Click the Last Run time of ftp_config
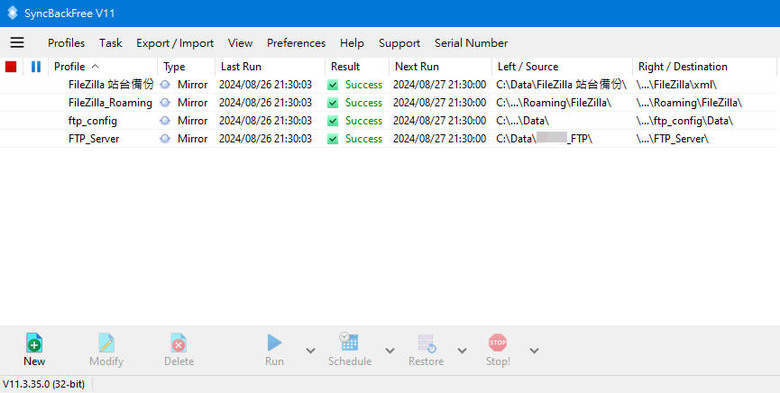This screenshot has height=393, width=780. click(x=266, y=120)
